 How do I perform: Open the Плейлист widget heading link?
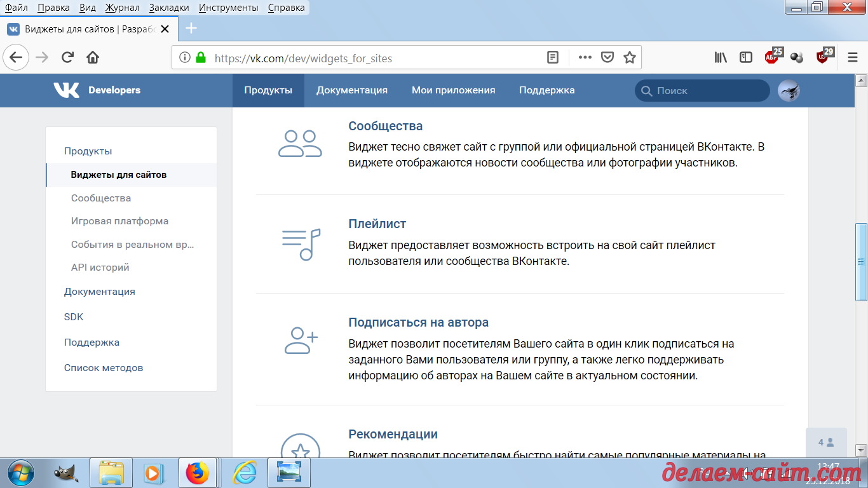[377, 224]
